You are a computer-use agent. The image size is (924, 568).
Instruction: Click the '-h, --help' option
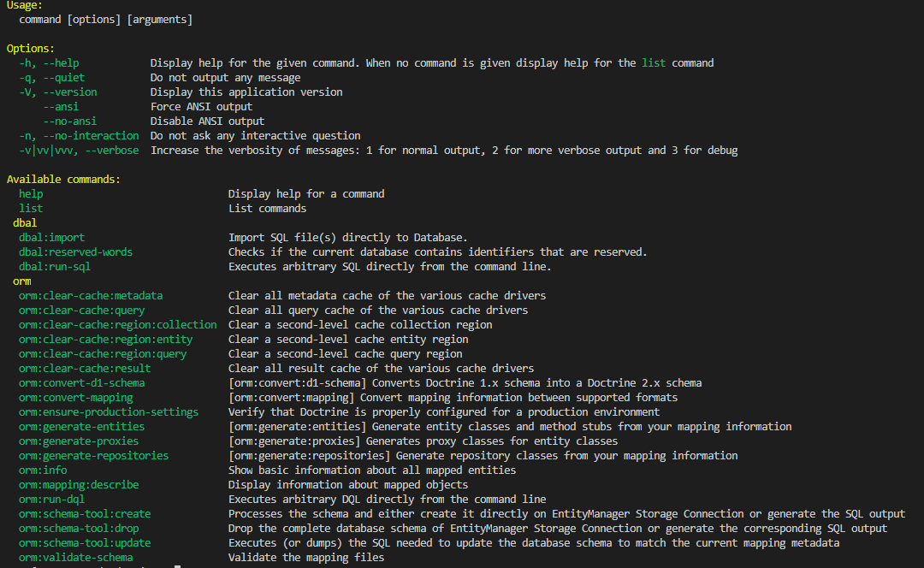click(x=49, y=63)
